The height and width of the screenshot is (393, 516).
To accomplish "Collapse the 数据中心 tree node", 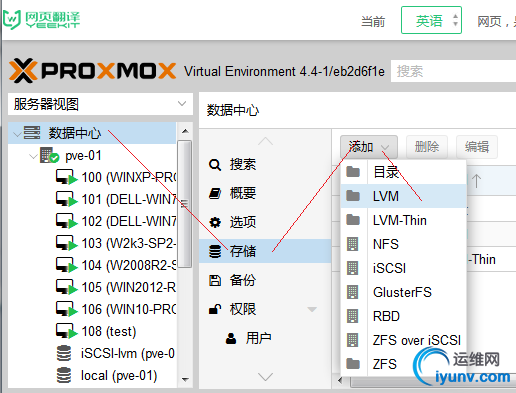I will [x=17, y=134].
